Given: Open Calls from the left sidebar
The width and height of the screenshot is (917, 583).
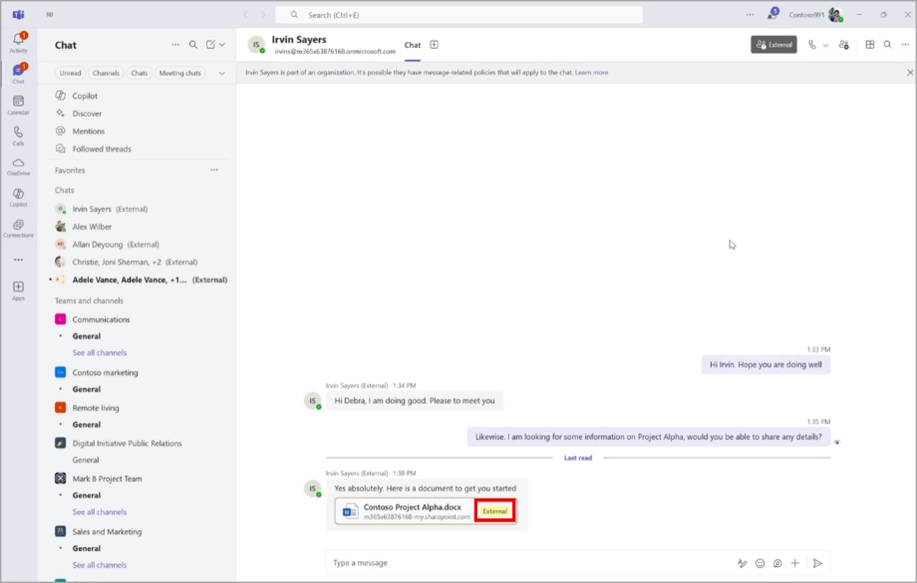Looking at the screenshot, I should point(18,130).
